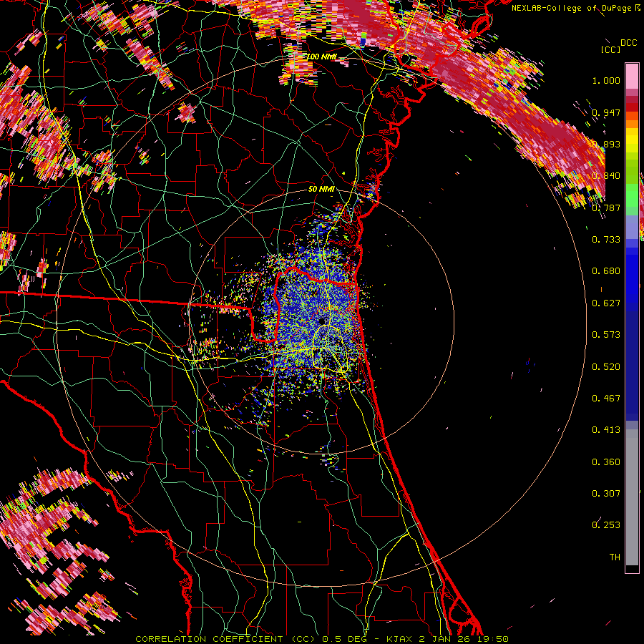Click the TH threshold label on the scale
Viewport: 644px width, 644px height.
(615, 557)
